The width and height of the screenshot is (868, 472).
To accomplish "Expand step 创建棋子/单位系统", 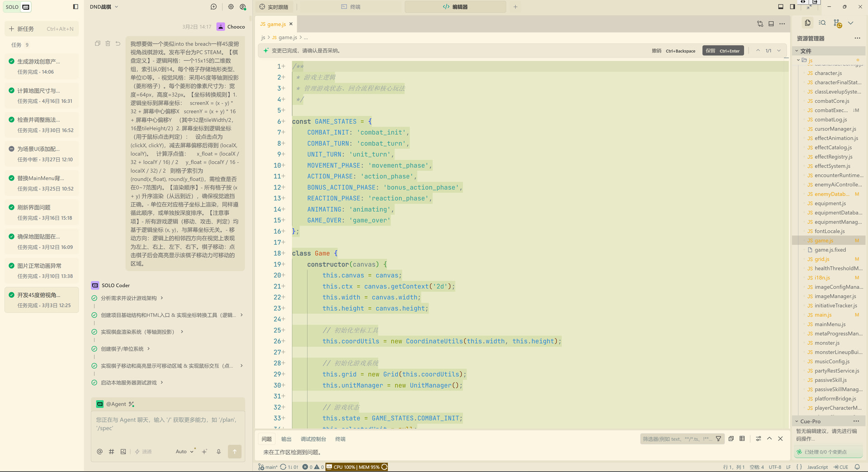I will pos(125,348).
